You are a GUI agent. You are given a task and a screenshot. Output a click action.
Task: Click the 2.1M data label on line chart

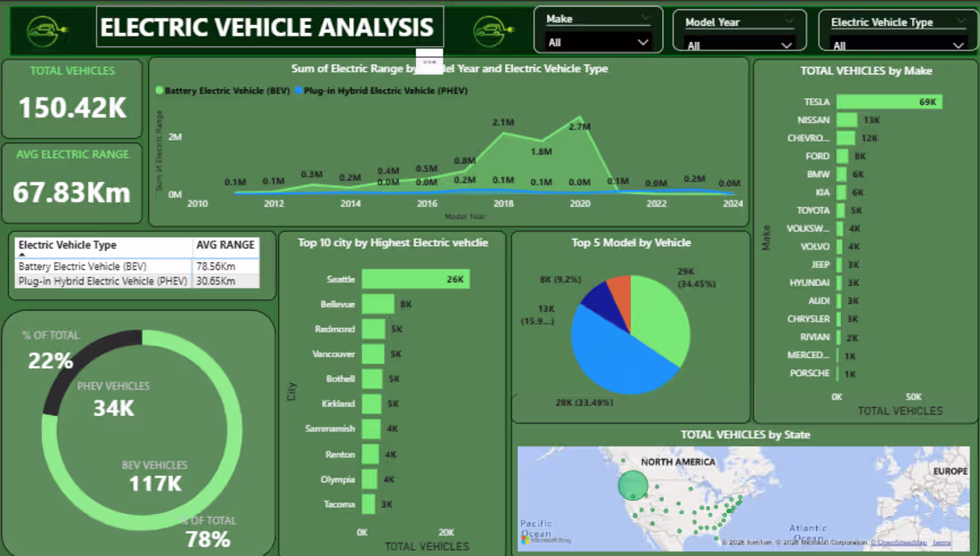tap(503, 122)
